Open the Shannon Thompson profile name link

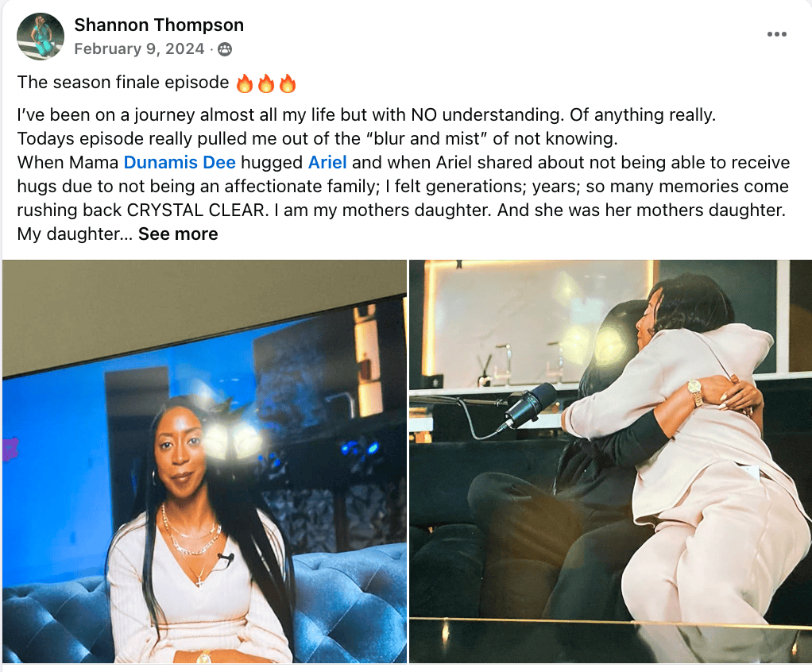click(159, 25)
